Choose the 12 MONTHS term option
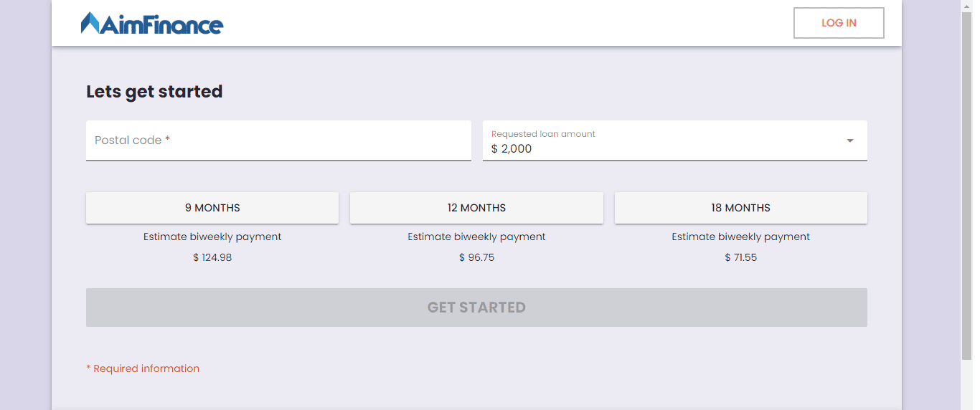980x410 pixels. pos(476,208)
